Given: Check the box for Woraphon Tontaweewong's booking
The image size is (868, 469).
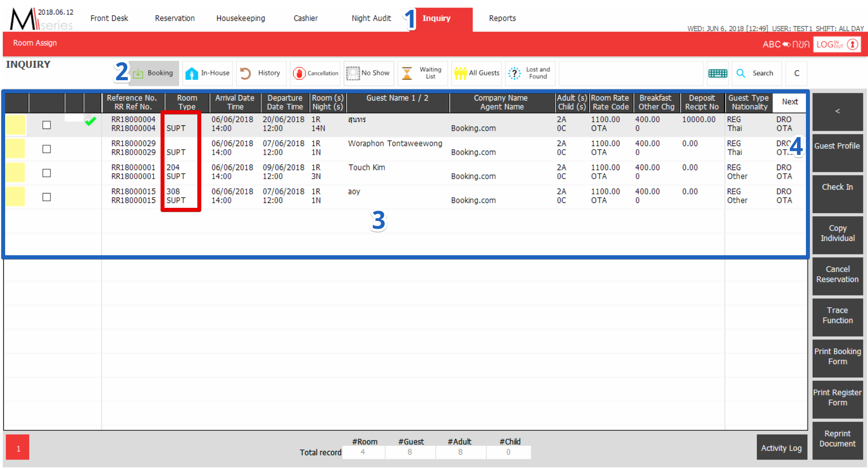Looking at the screenshot, I should point(47,149).
